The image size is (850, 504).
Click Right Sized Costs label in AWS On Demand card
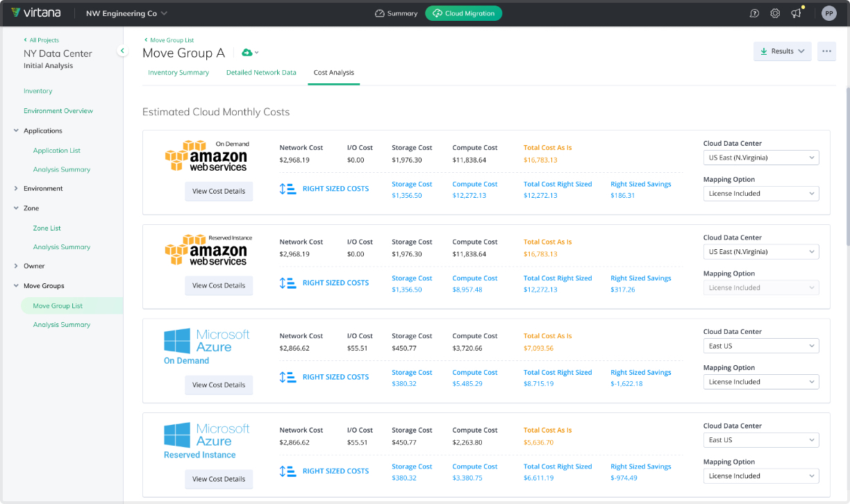[335, 189]
